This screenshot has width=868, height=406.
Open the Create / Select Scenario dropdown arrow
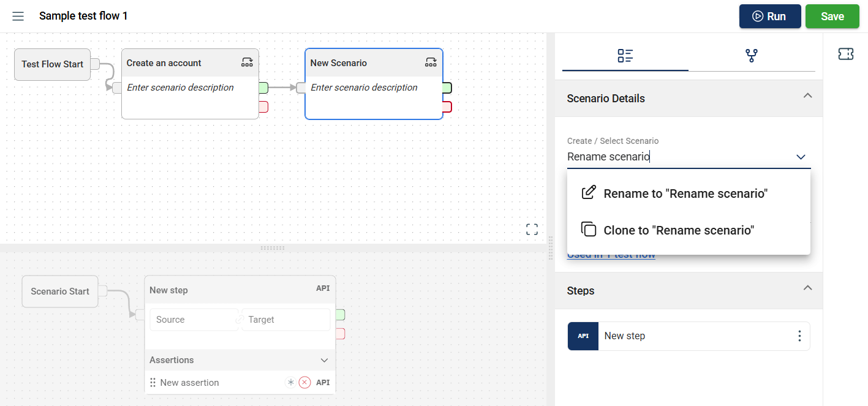tap(801, 157)
